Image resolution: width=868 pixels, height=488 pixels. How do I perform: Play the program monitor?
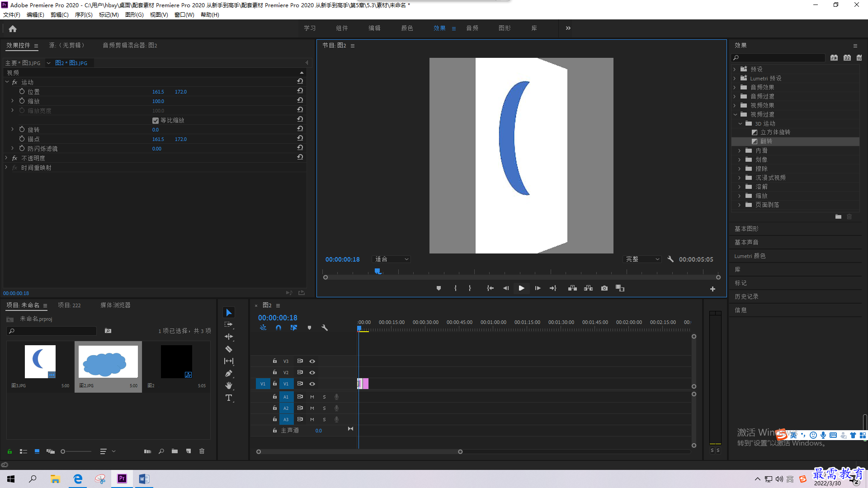[x=521, y=288]
